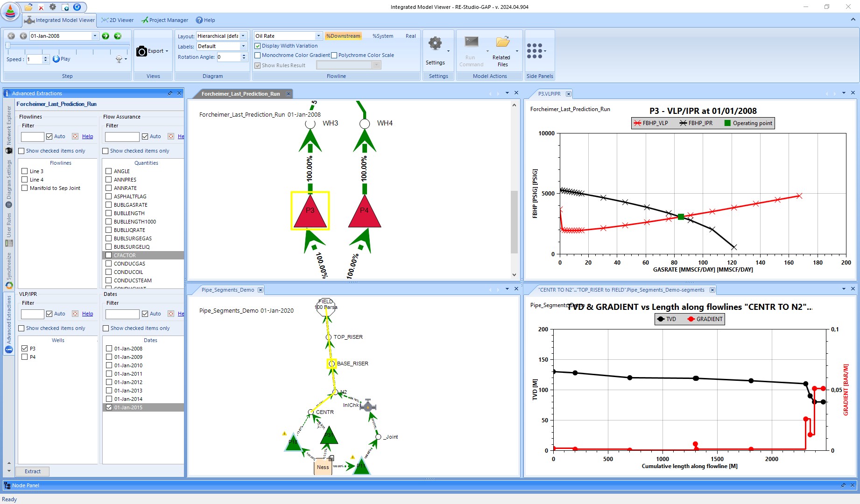Screen dimensions: 860x504
Task: Expand the Settings button dropdown arrow
Action: click(x=448, y=51)
